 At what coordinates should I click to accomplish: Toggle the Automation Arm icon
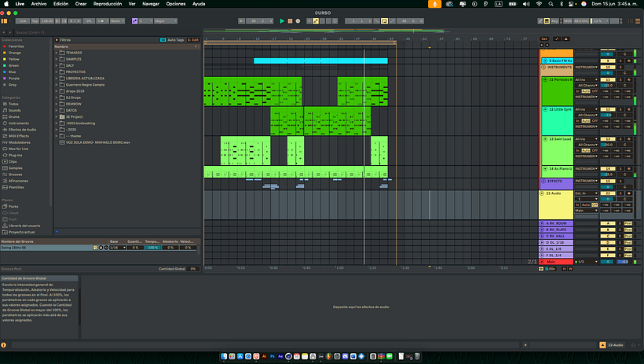(316, 21)
